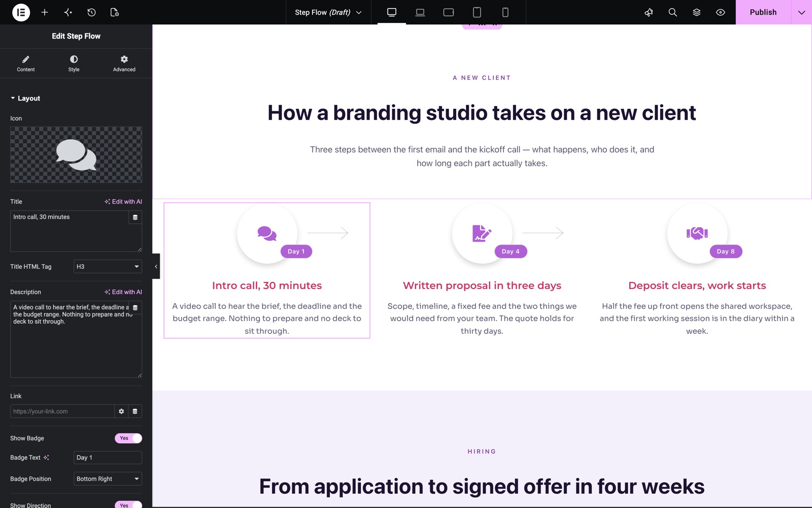Click the chat bubble icon preview
The width and height of the screenshot is (812, 508).
[x=76, y=155]
